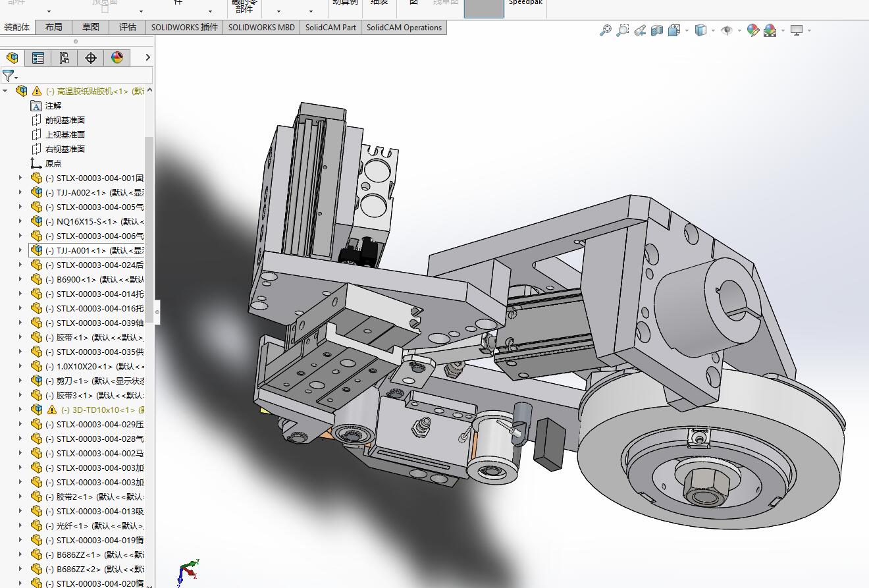
Task: Open dropdown arrow beside Apply Scene
Action: pyautogui.click(x=783, y=30)
